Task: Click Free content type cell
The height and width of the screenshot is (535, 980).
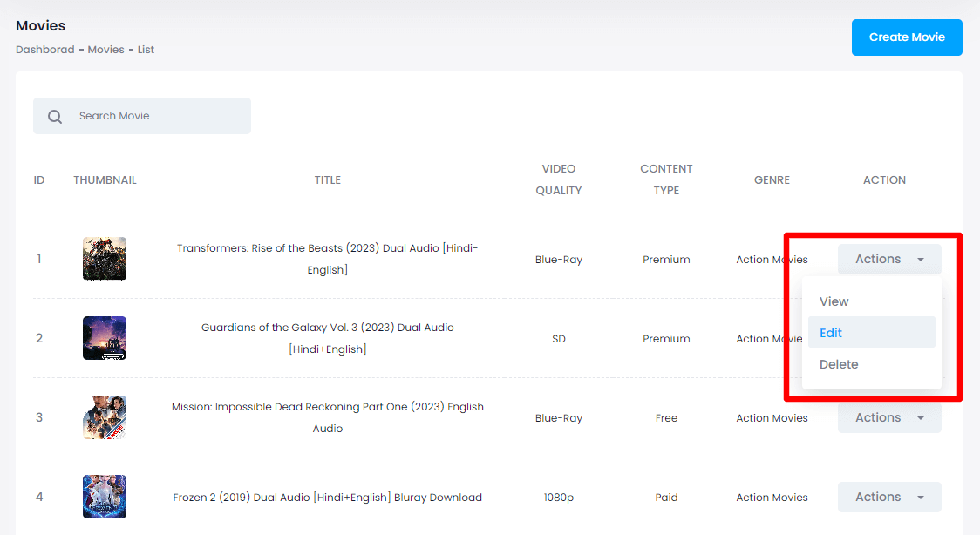Action: [666, 417]
